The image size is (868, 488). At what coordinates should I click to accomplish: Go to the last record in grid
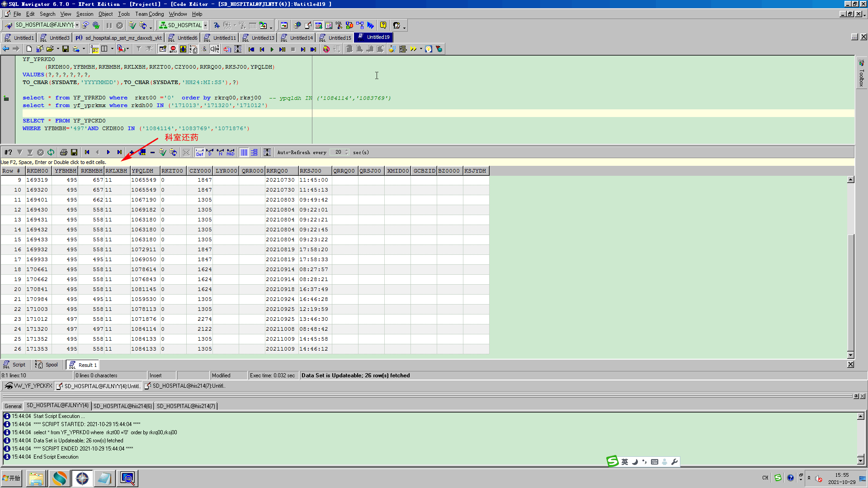(x=119, y=152)
